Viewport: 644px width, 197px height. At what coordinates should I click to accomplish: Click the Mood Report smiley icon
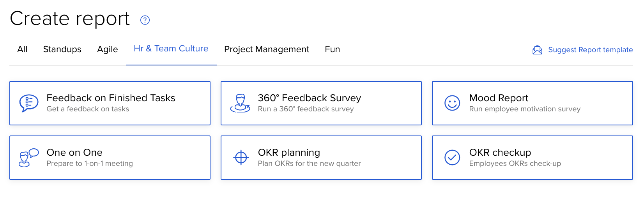(x=452, y=103)
